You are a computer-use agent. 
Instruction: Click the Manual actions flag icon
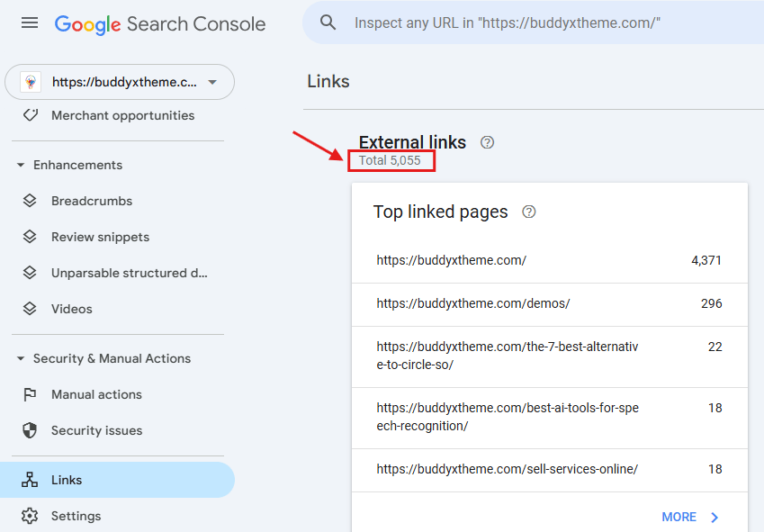point(30,394)
